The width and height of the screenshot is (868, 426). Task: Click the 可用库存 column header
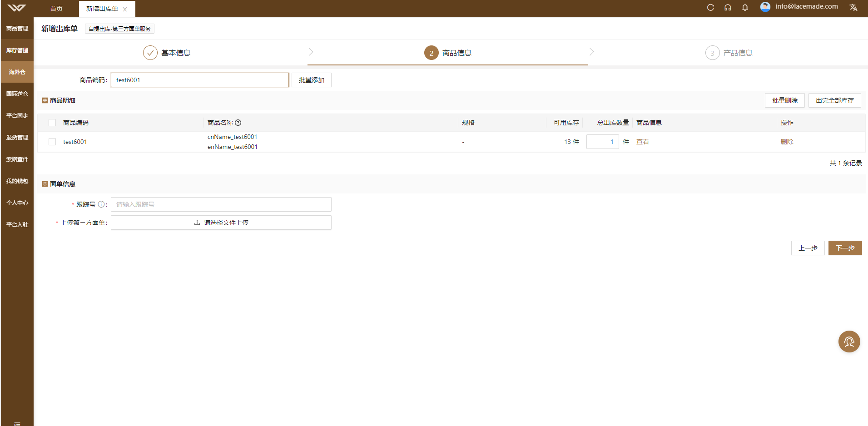point(566,123)
